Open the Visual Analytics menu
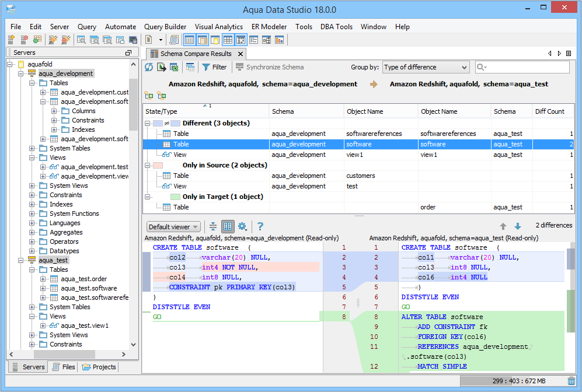 click(219, 27)
